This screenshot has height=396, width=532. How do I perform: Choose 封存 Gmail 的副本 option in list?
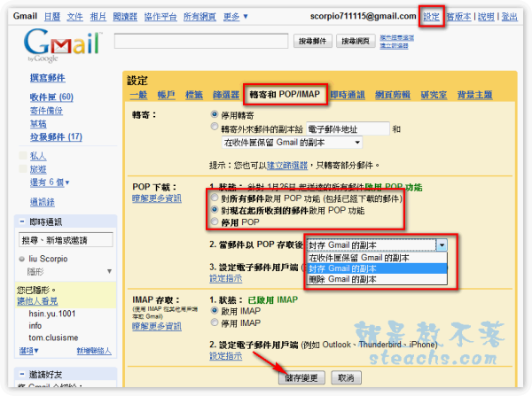coord(378,268)
